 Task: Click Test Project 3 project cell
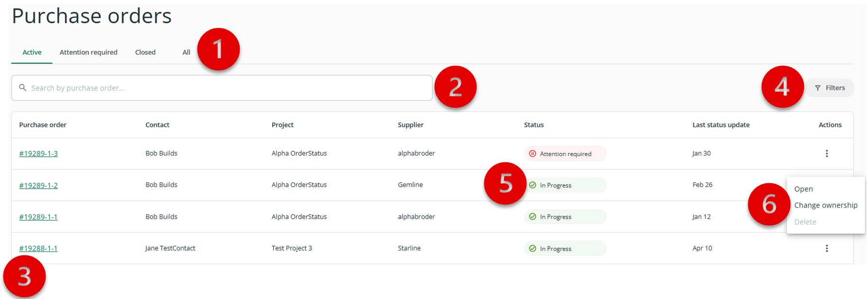[292, 248]
